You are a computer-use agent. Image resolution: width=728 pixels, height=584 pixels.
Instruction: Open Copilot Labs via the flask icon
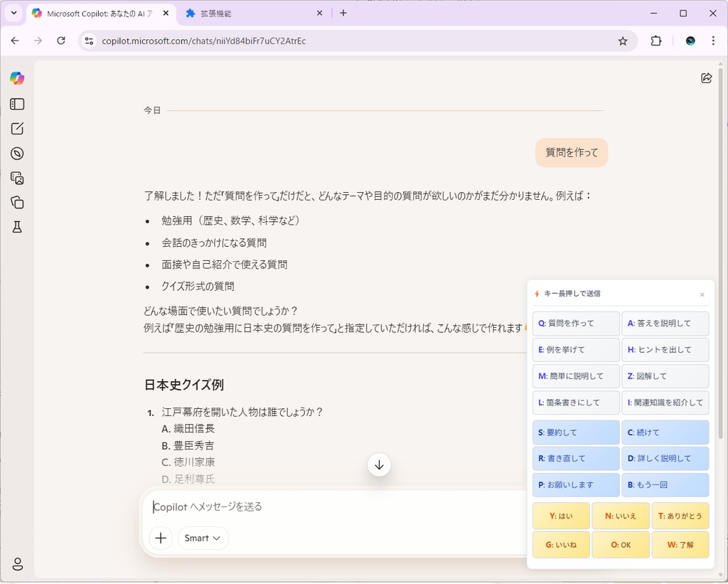pyautogui.click(x=17, y=226)
